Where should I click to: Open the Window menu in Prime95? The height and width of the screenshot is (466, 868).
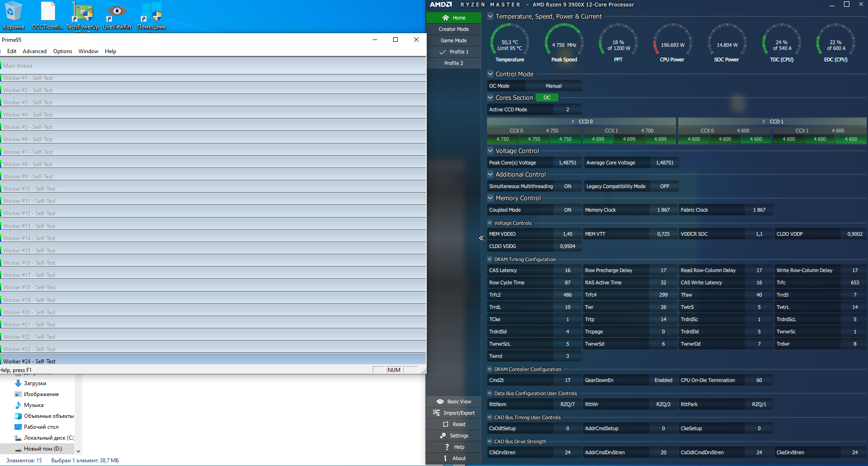click(89, 51)
